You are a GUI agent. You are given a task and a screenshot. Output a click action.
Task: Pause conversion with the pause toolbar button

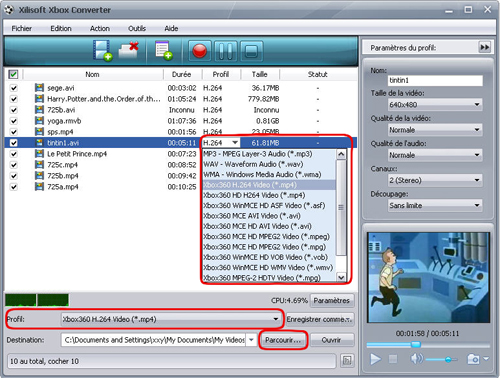point(225,51)
